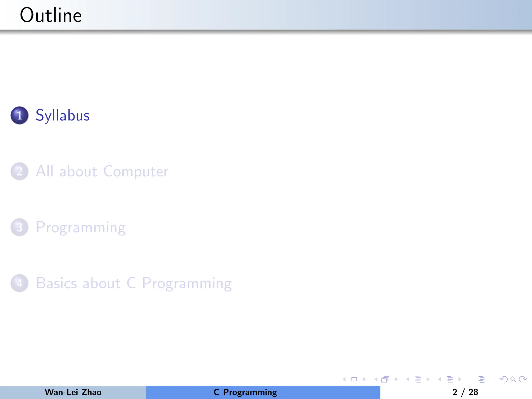Click the slide rectangle navigation icon
Viewport: 532px width, 399px height.
pyautogui.click(x=354, y=379)
